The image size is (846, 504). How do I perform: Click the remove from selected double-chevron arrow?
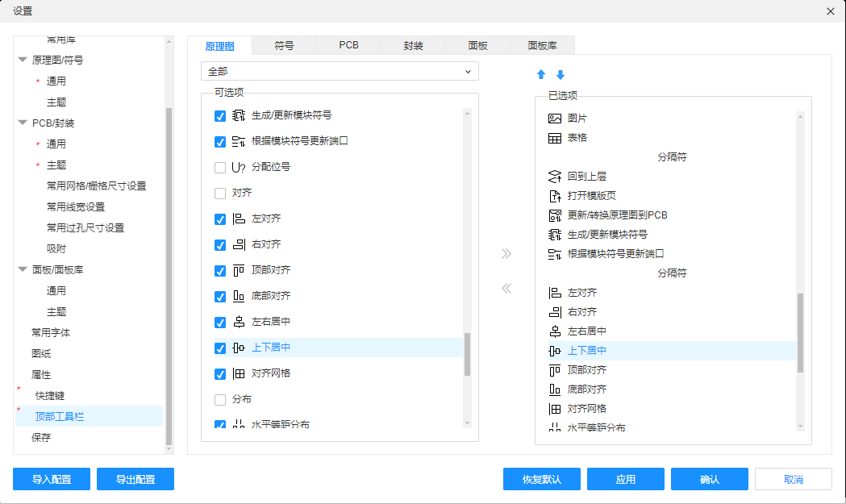tap(506, 288)
